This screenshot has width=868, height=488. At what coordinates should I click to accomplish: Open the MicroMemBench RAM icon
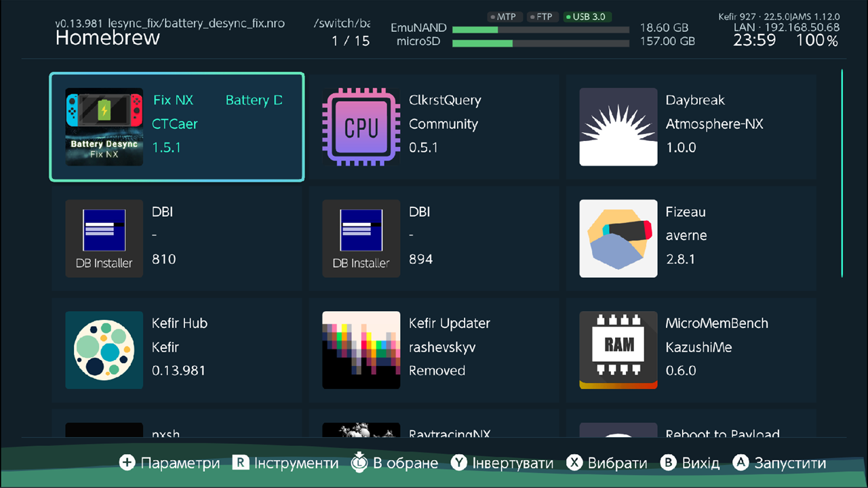[618, 350]
